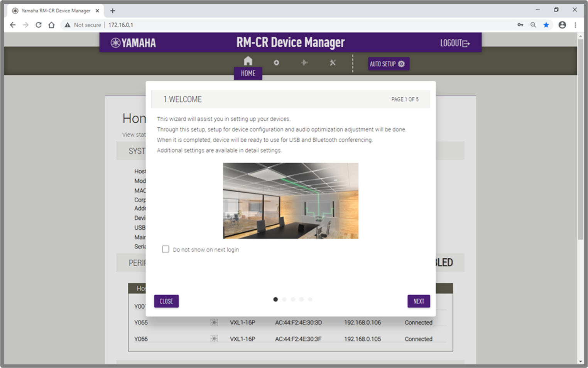This screenshot has width=588, height=368.
Task: Select the HOME tab label
Action: [x=248, y=73]
